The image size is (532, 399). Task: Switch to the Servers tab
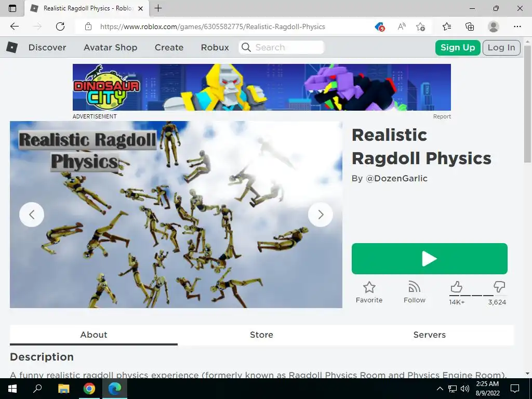[x=429, y=335]
